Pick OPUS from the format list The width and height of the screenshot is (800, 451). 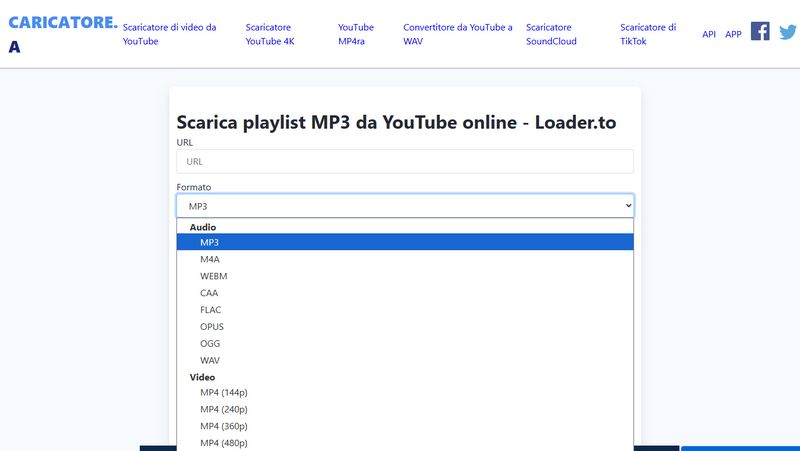(405, 327)
